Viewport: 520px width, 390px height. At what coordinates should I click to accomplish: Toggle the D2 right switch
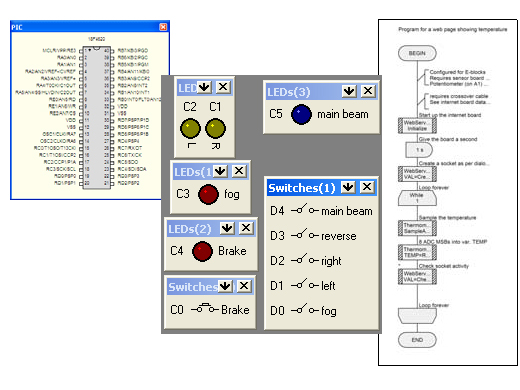point(305,260)
